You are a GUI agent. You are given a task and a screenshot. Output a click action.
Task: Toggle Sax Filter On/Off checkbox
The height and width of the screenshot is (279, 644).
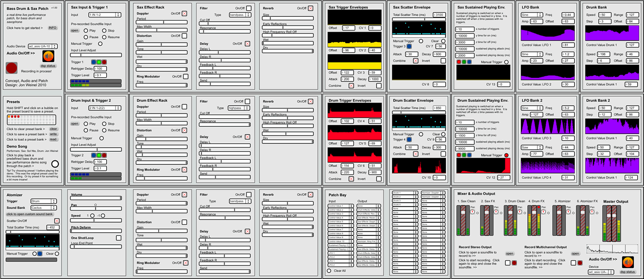pyautogui.click(x=248, y=8)
